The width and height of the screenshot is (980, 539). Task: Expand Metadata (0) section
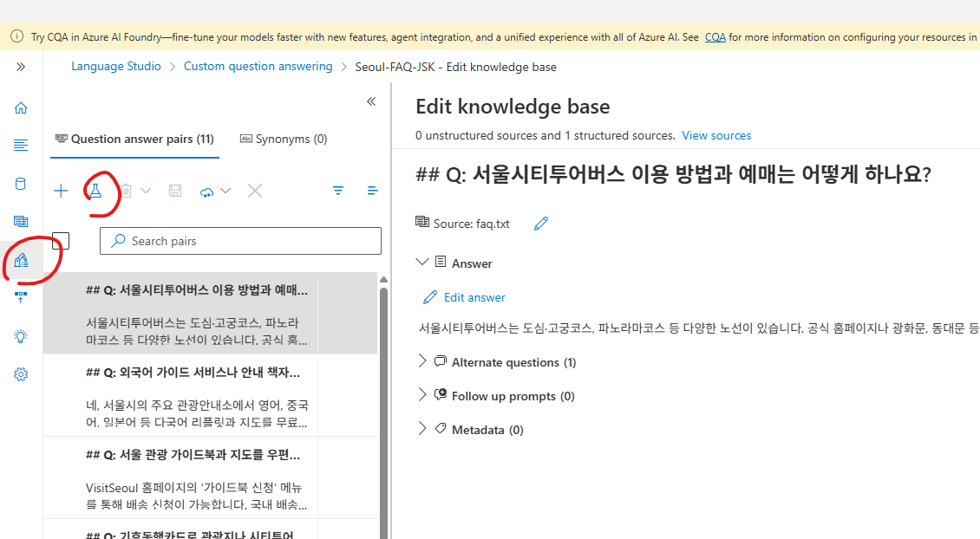(422, 428)
